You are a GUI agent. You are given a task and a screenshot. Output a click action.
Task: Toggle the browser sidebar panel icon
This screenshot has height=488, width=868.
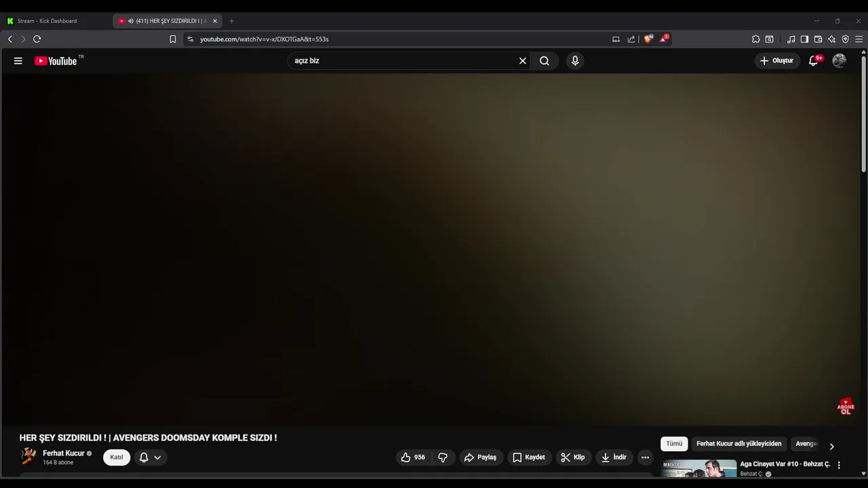tap(804, 39)
